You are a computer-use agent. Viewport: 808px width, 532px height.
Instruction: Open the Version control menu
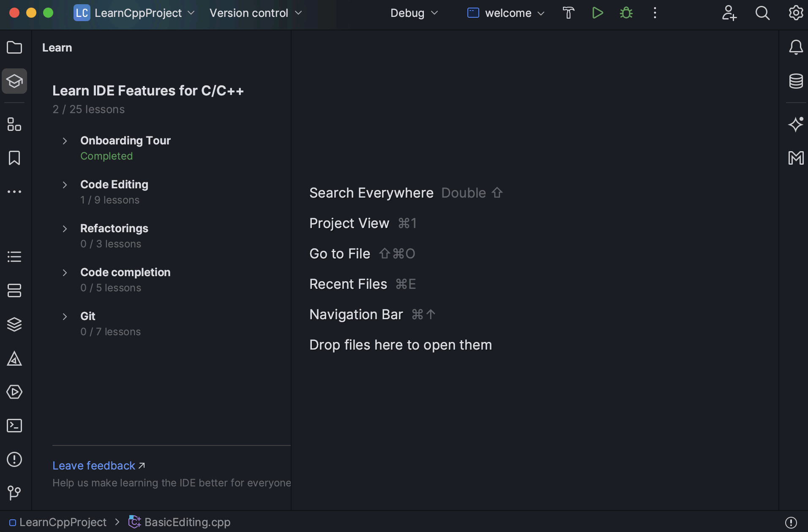click(255, 13)
